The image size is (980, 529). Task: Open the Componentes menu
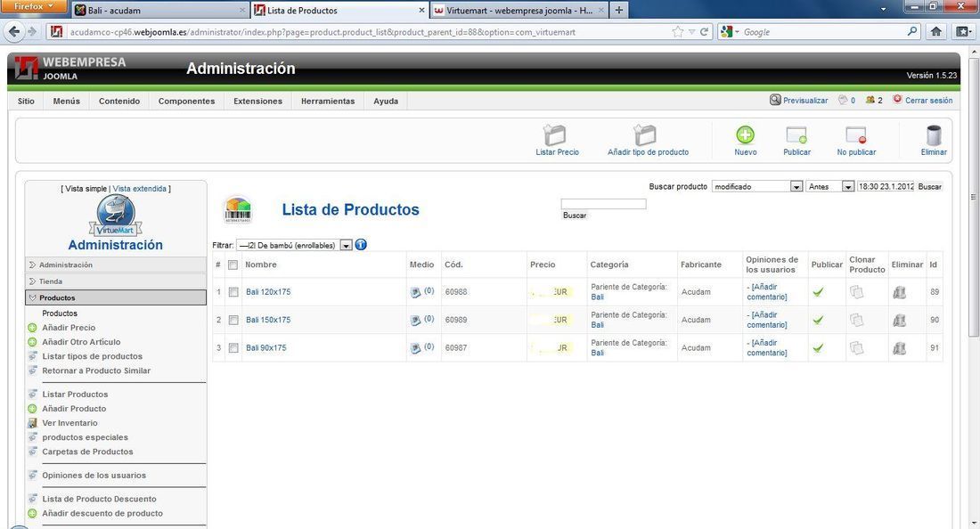186,101
